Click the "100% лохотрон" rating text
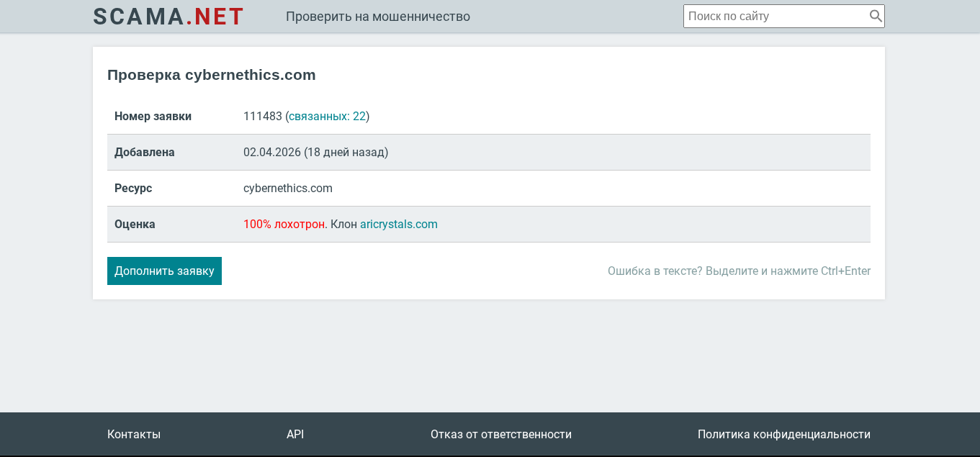Image resolution: width=980 pixels, height=457 pixels. 284,224
